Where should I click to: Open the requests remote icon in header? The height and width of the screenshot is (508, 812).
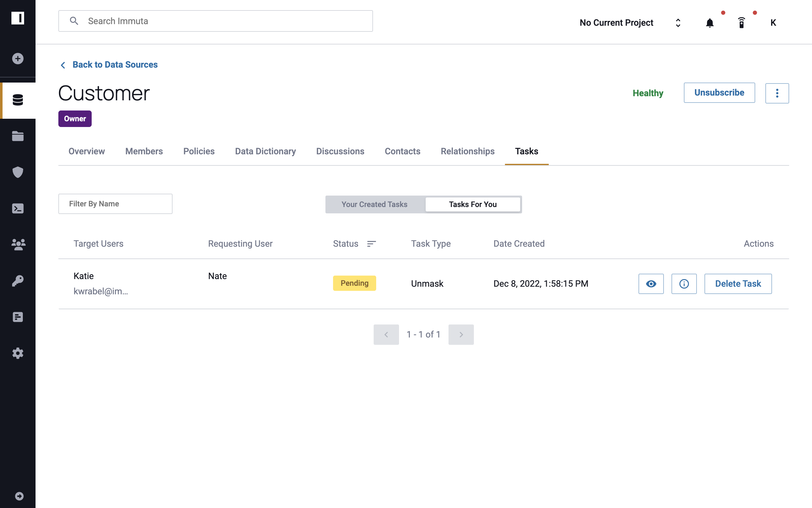742,23
